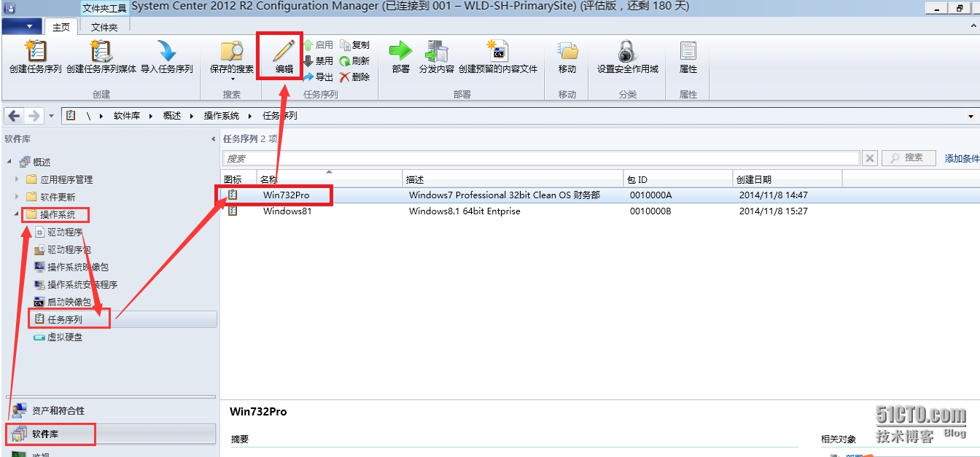Click the Forward navigation arrow
Viewport: 980px width, 457px height.
[34, 116]
